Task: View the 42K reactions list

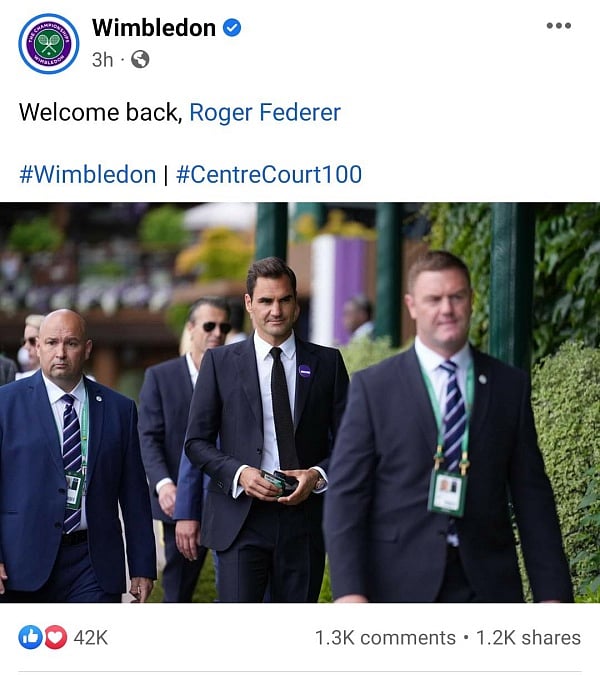Action: coord(90,638)
